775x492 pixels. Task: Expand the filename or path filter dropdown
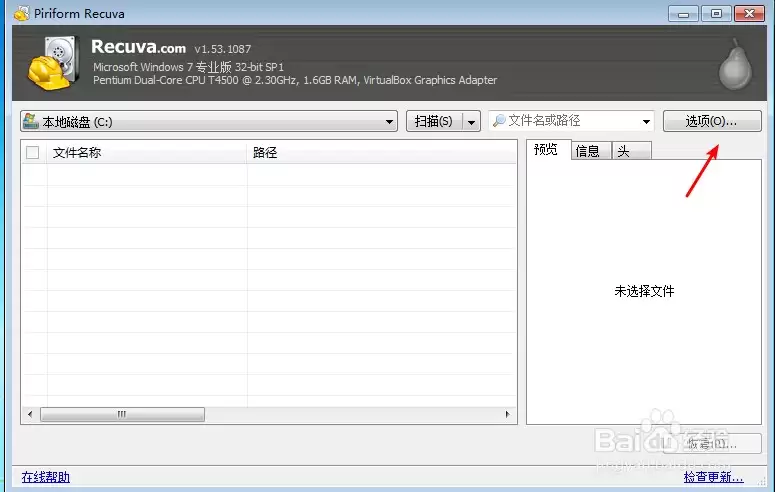point(646,121)
